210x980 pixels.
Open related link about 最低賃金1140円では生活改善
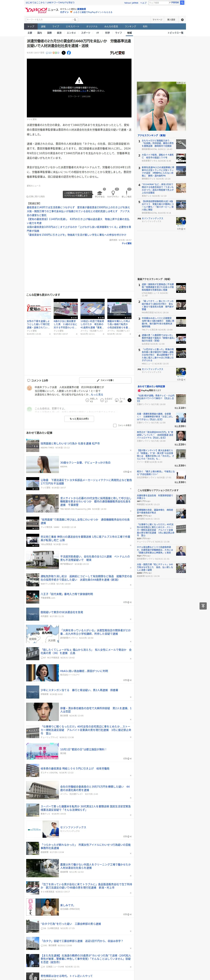pyautogui.click(x=78, y=207)
